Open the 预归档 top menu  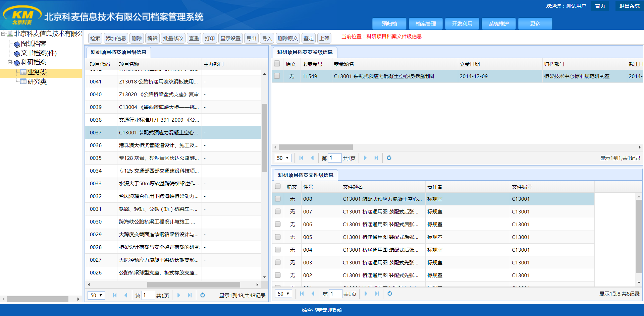coord(389,24)
